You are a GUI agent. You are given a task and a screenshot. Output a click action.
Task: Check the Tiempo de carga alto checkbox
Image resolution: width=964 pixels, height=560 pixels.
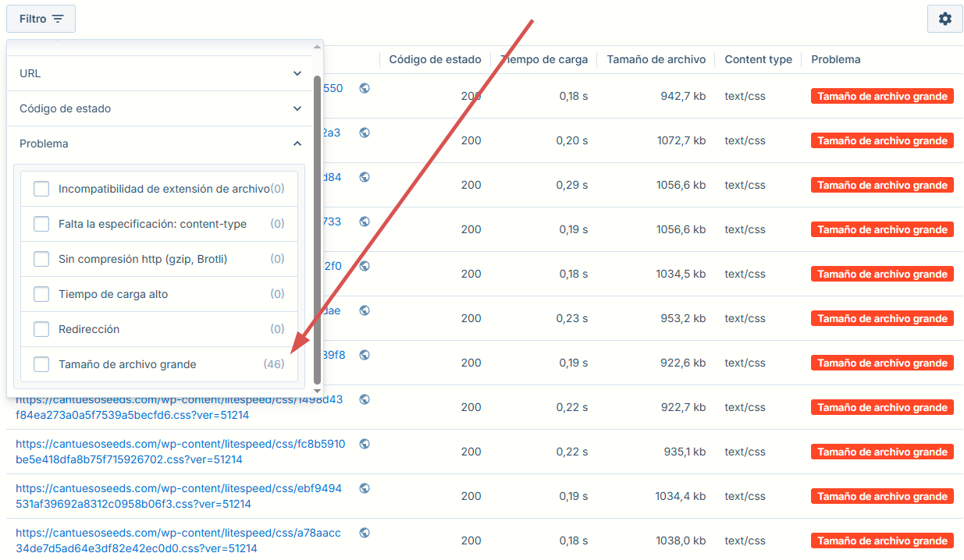pyautogui.click(x=41, y=293)
